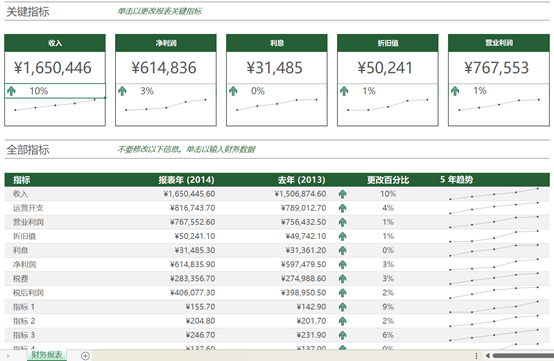554x361 pixels.
Task: Click the 指标 column header
Action: click(22, 180)
